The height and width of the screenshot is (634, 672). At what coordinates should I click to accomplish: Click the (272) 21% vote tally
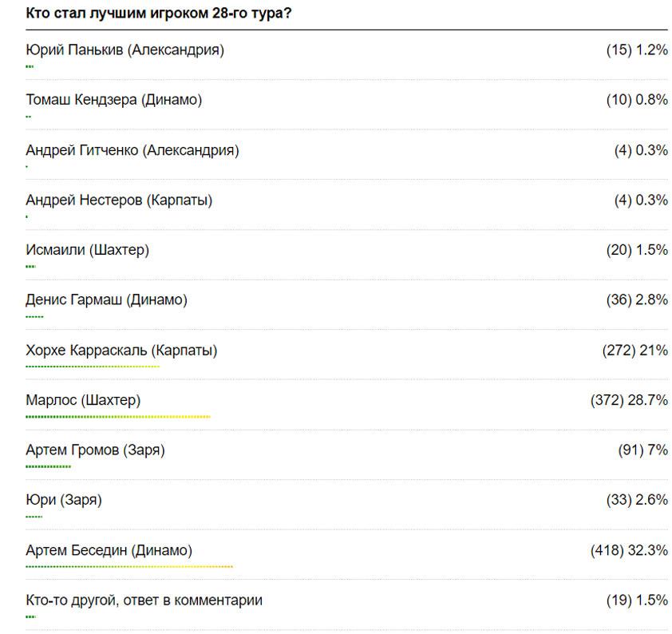point(634,351)
